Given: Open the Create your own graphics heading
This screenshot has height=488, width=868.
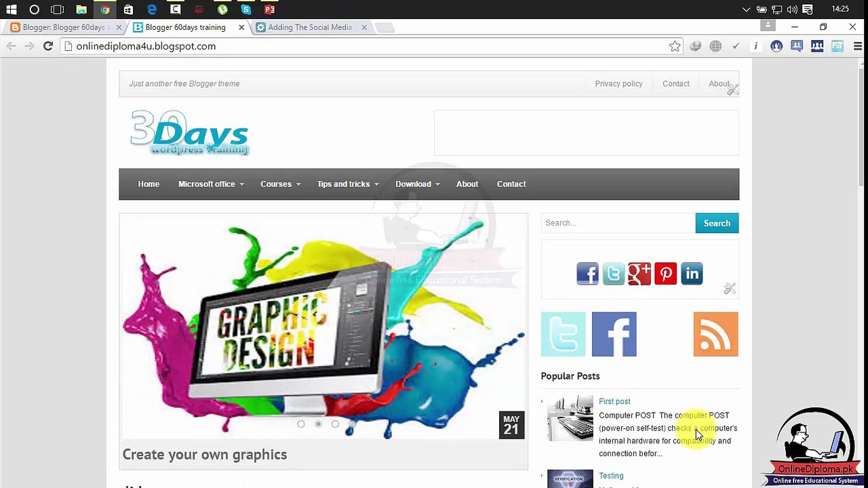Looking at the screenshot, I should 205,455.
